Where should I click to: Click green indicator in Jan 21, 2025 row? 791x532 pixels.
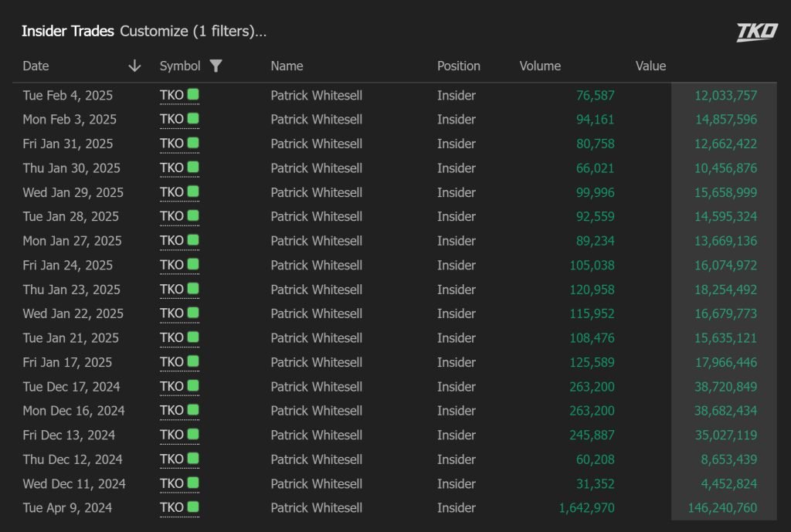[192, 337]
